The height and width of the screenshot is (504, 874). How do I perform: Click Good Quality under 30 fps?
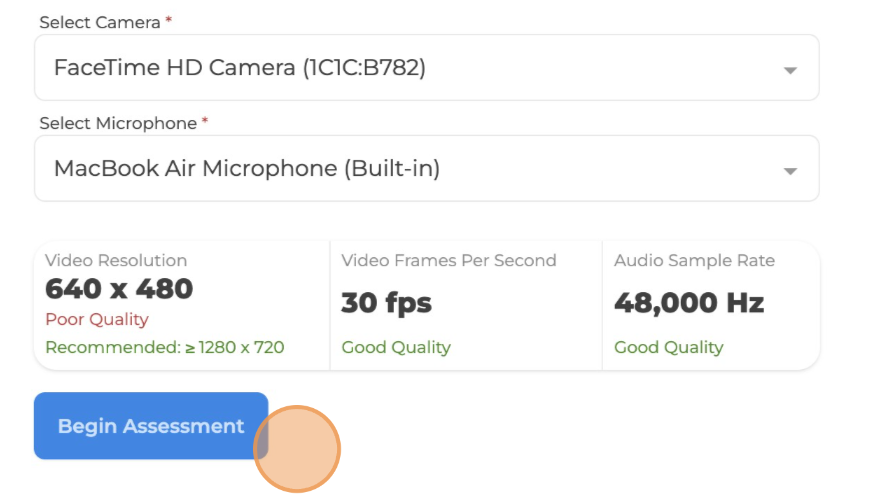pyautogui.click(x=396, y=347)
